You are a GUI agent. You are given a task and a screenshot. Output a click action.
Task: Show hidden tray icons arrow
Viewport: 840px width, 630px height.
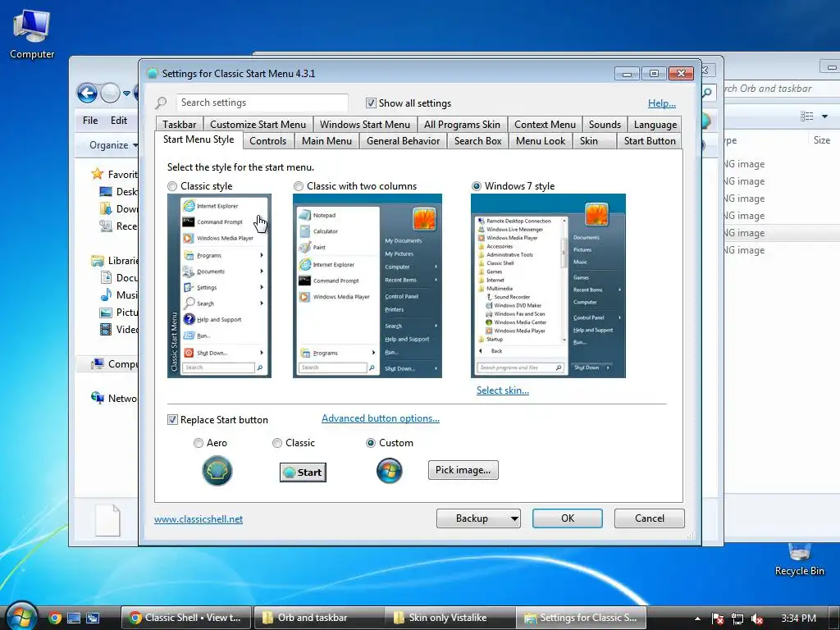point(697,619)
